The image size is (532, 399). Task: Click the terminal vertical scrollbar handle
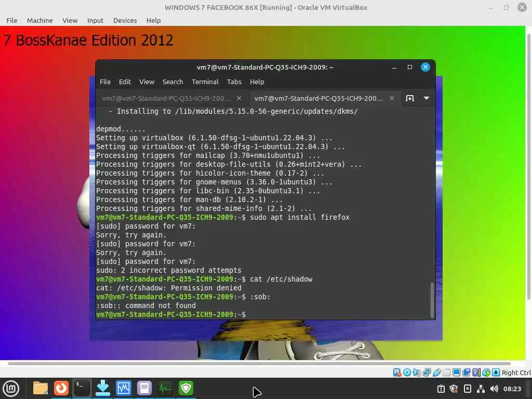pos(432,300)
